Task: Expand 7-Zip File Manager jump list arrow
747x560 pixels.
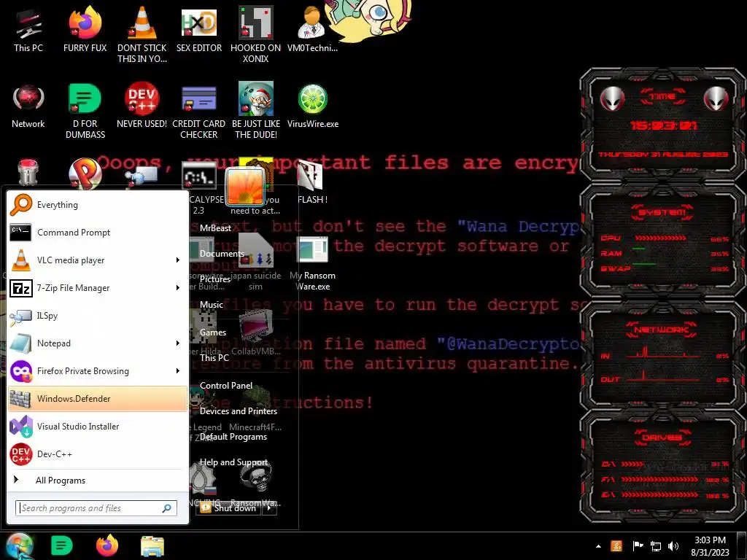Action: [178, 287]
